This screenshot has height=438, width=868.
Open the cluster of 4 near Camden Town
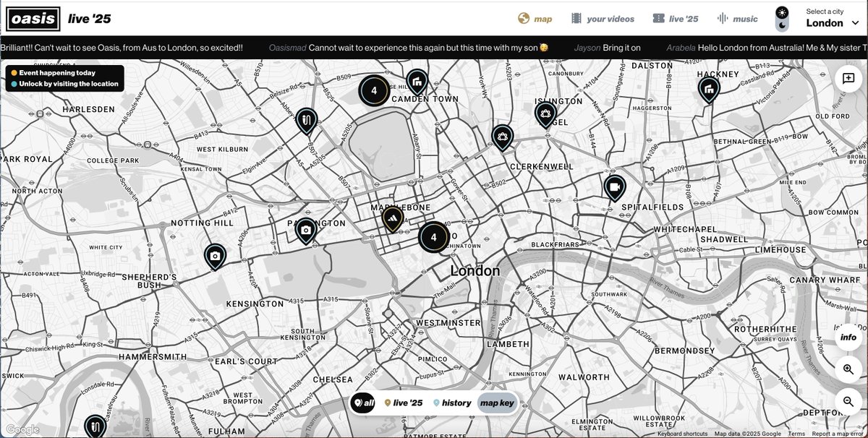tap(374, 90)
